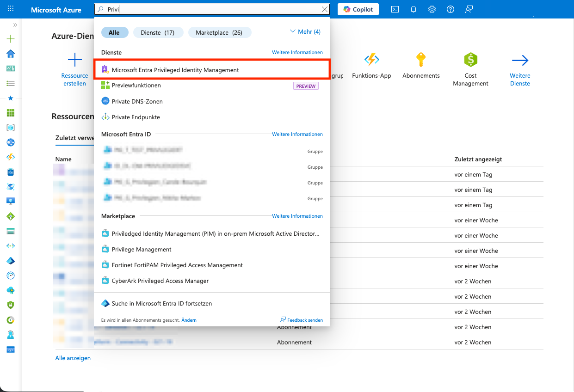The image size is (574, 392).
Task: Expand the left sidebar with chevrons
Action: [x=15, y=25]
